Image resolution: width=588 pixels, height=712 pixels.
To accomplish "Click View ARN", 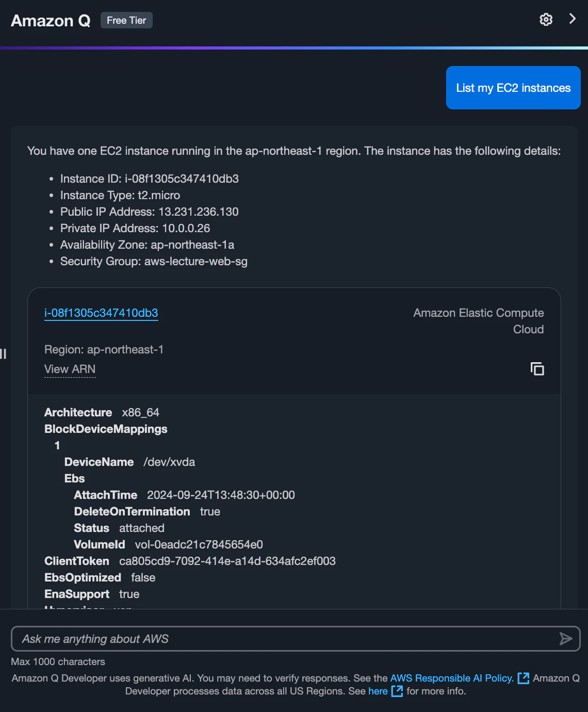I will coord(70,369).
